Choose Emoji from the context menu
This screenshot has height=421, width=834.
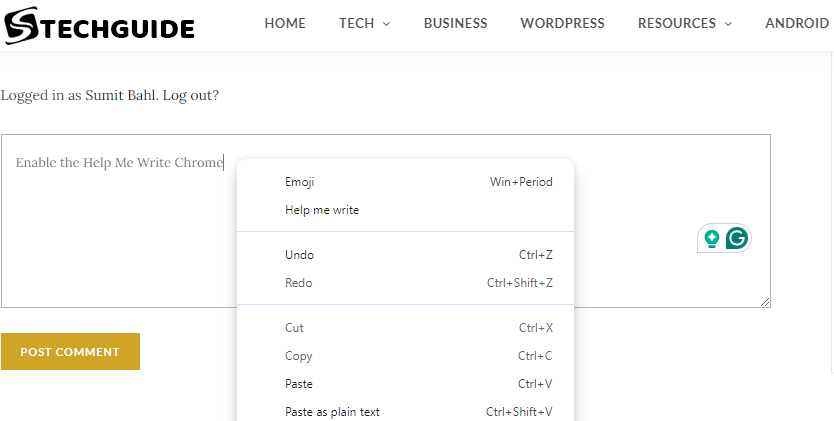300,182
